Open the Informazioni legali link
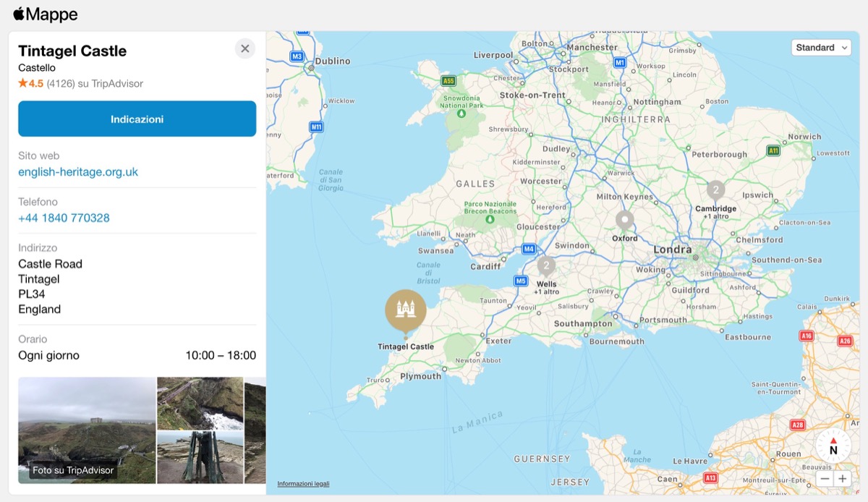 pos(303,483)
